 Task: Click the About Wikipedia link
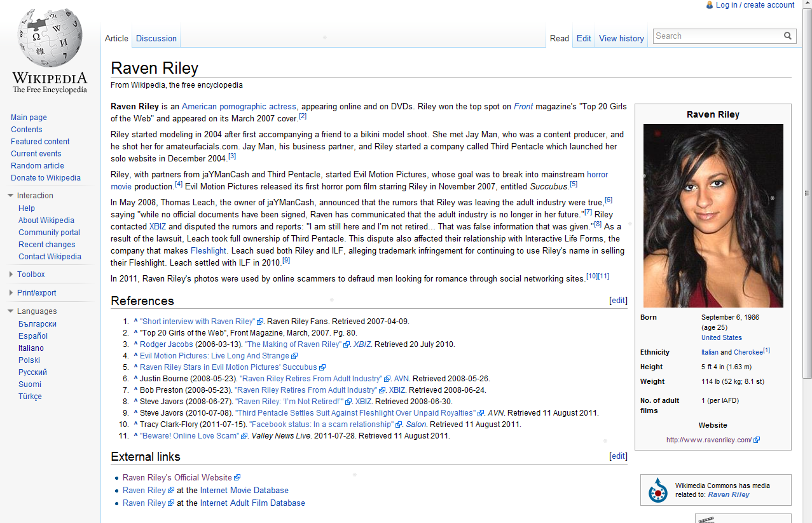(46, 221)
